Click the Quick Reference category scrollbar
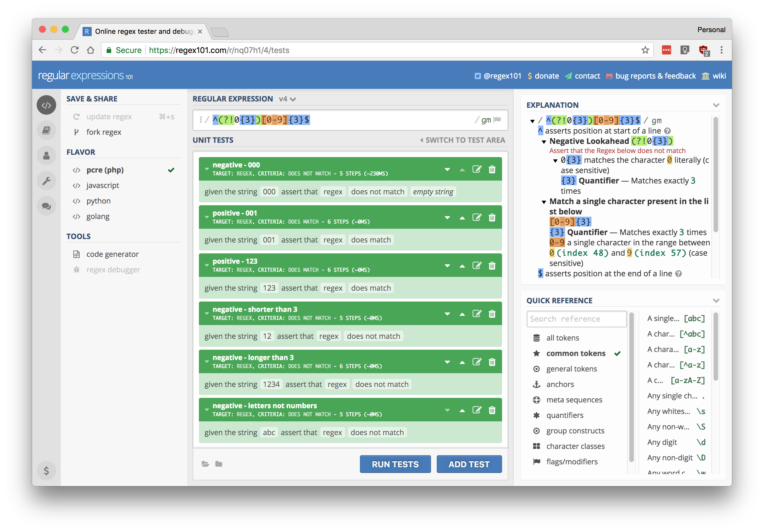This screenshot has width=764, height=532. pyautogui.click(x=632, y=387)
